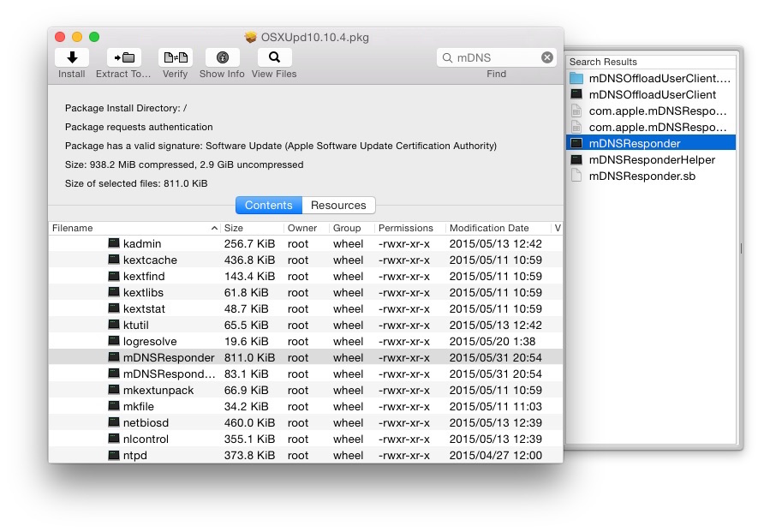758x532 pixels.
Task: Select the mkextunpack file icon
Action: [114, 390]
